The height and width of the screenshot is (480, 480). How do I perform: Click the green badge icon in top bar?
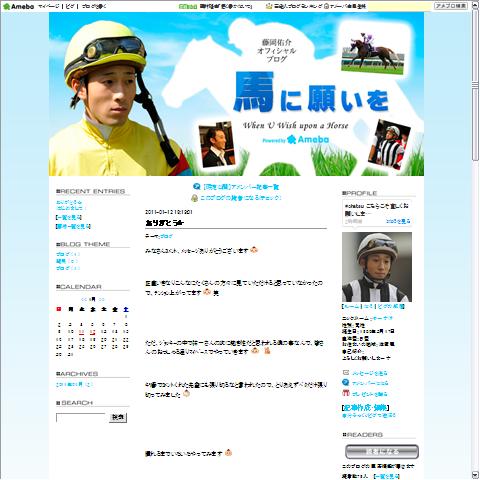[x=188, y=6]
